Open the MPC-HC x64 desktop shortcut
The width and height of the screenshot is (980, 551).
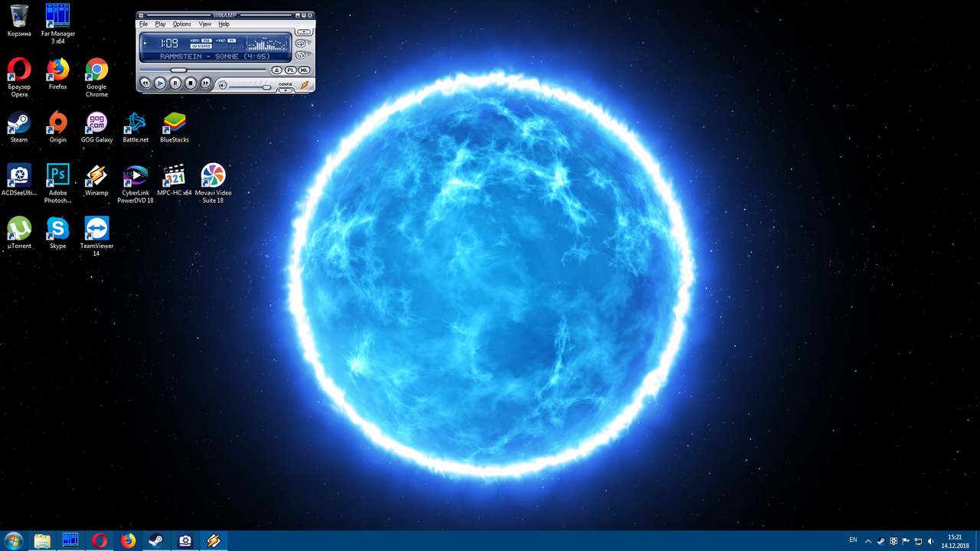click(175, 180)
